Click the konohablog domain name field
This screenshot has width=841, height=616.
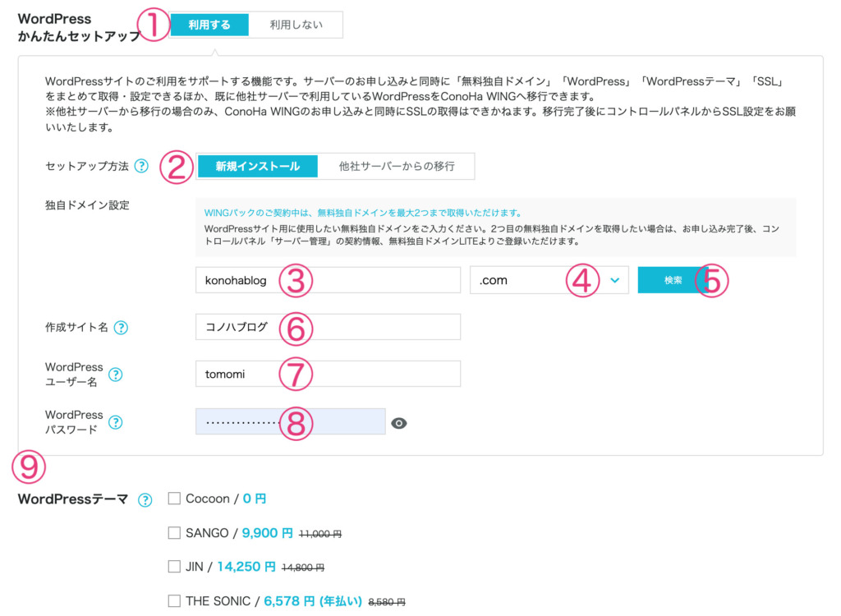328,280
